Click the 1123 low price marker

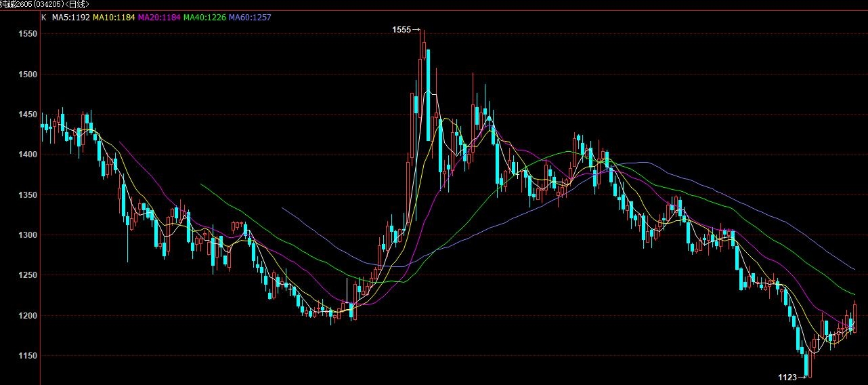pyautogui.click(x=787, y=377)
